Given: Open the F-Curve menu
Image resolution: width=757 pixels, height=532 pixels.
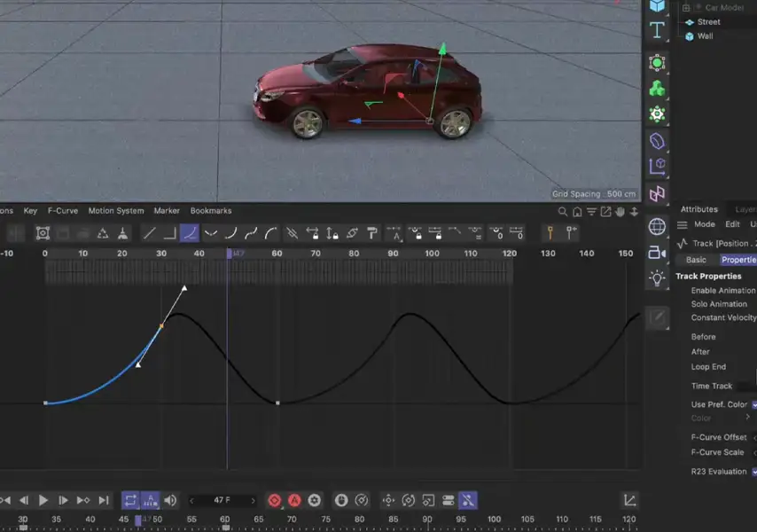Looking at the screenshot, I should pos(61,210).
